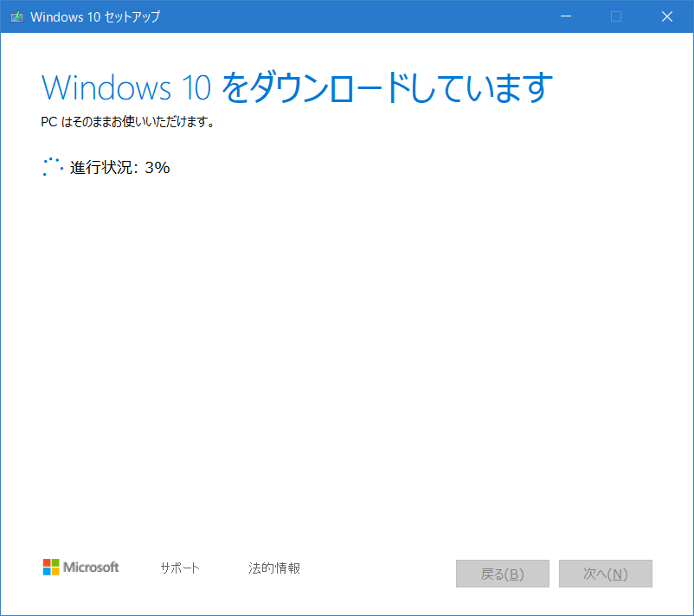This screenshot has height=616, width=694.
Task: Click the Microsoft logo
Action: 81,567
